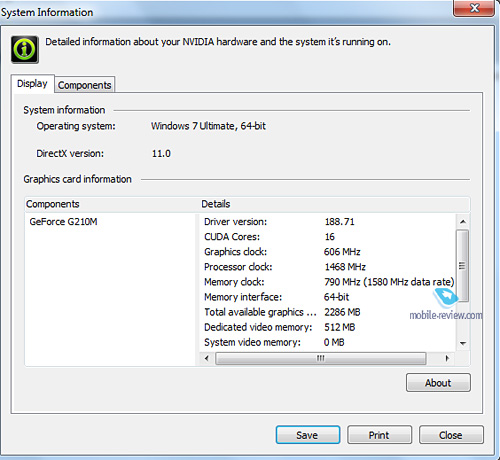Click the 2286 MB value
The image size is (500, 460).
[x=342, y=312]
